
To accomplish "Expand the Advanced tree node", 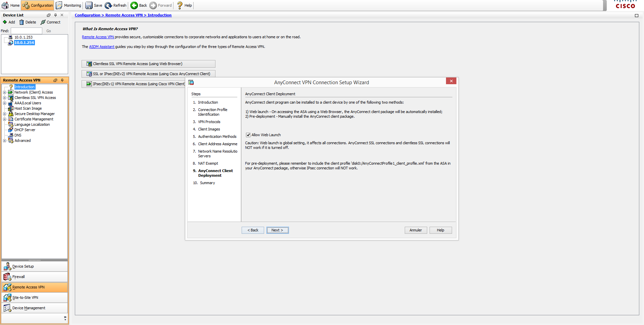I will tap(4, 141).
